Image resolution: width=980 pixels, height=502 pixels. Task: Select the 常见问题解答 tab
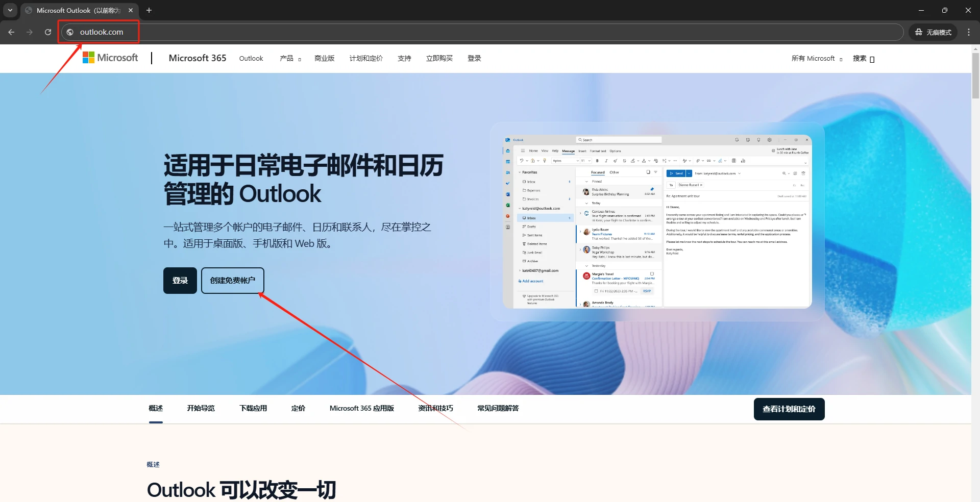pyautogui.click(x=498, y=408)
